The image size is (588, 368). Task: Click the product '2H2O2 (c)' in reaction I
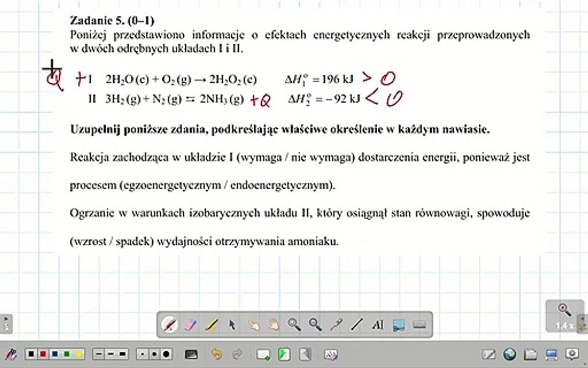(x=233, y=80)
